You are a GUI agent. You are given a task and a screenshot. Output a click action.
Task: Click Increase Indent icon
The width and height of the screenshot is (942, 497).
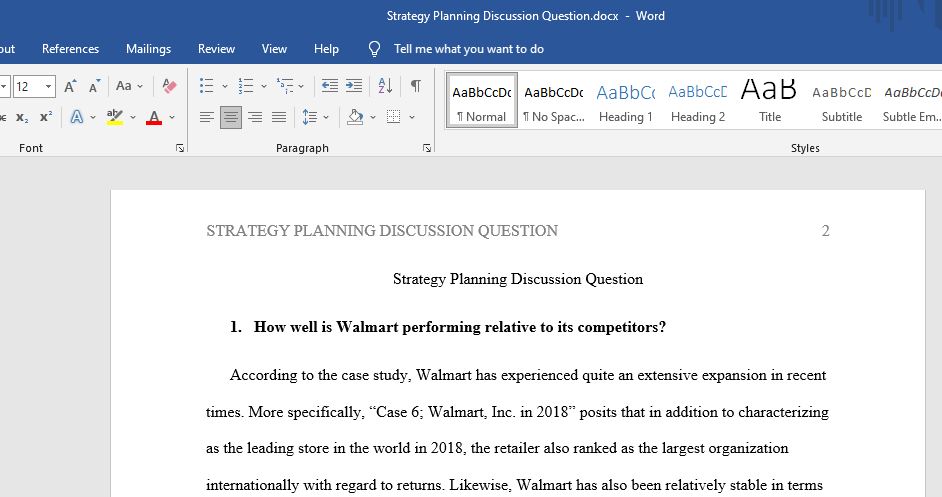354,86
